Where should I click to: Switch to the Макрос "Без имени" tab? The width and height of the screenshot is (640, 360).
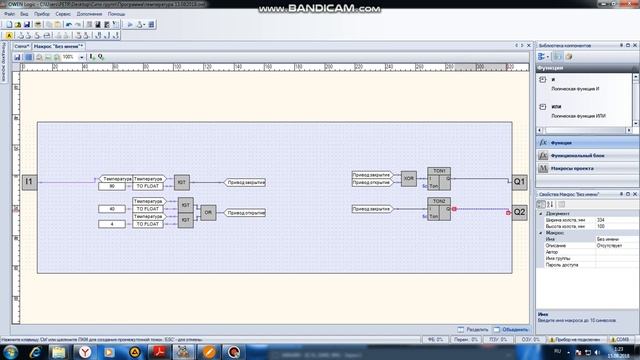click(x=58, y=46)
